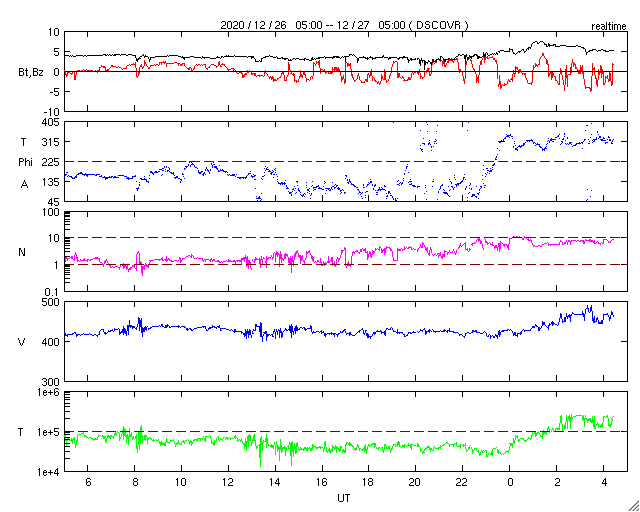Click the '405' tick value on Phi panel
The image size is (640, 512).
point(51,122)
